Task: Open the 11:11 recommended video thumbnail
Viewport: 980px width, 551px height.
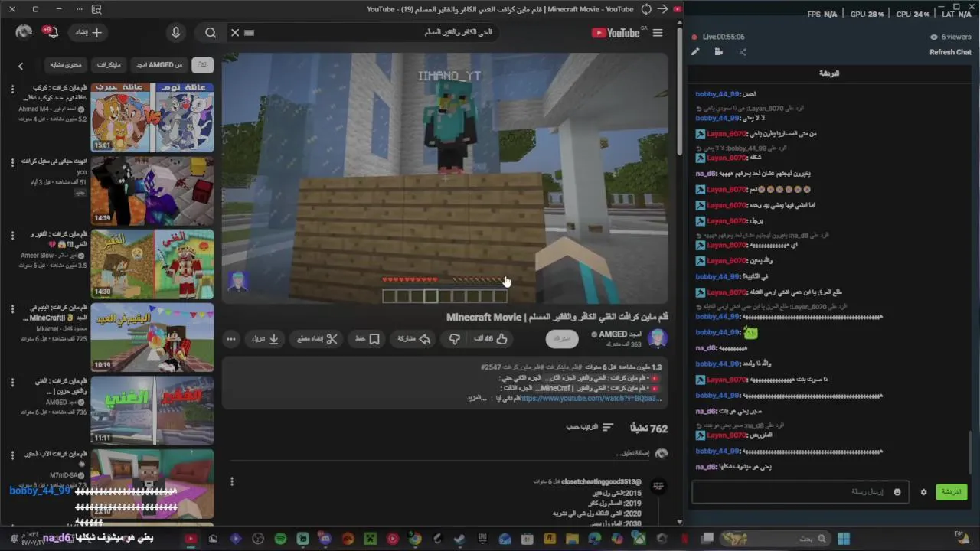Action: 152,411
